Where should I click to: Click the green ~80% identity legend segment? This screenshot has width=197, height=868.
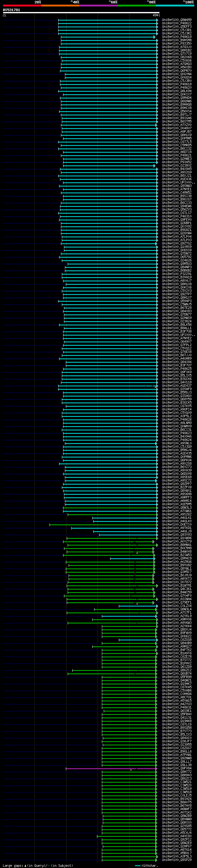(x=136, y=6)
